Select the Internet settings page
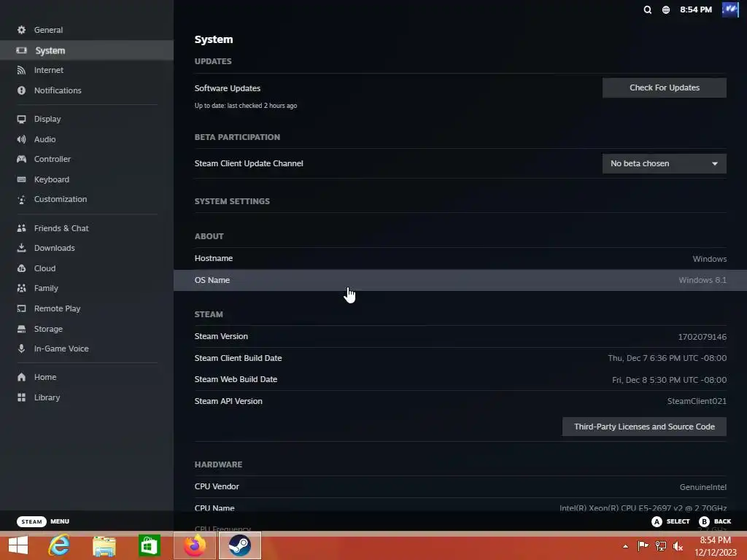 (87, 71)
